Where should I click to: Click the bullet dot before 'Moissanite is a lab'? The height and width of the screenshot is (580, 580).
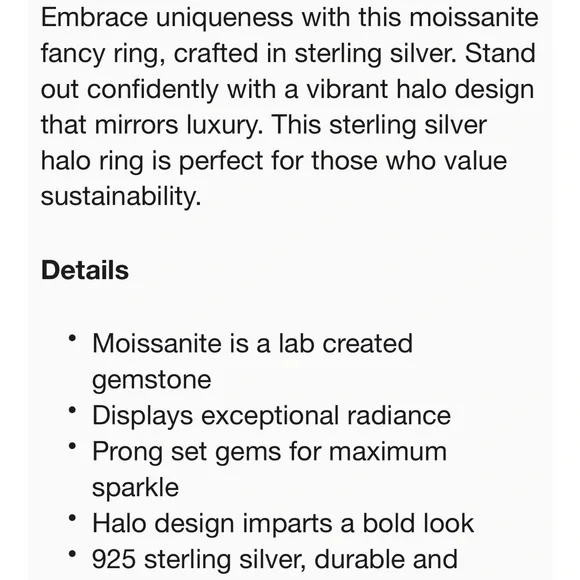pos(72,338)
